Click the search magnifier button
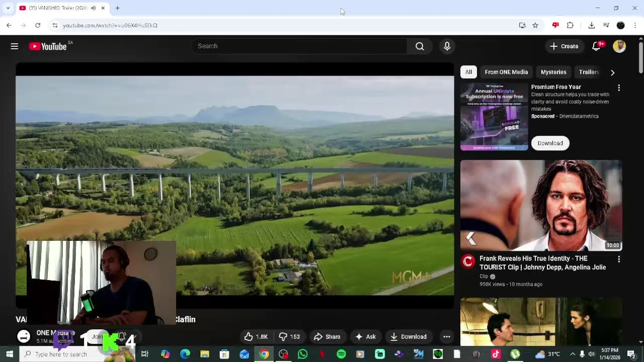644x362 pixels. click(x=420, y=46)
